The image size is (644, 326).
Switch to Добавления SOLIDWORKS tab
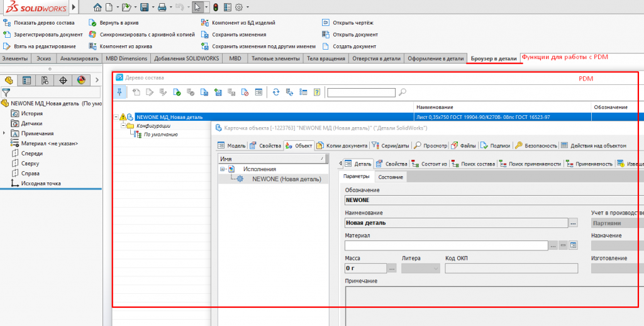click(x=187, y=59)
